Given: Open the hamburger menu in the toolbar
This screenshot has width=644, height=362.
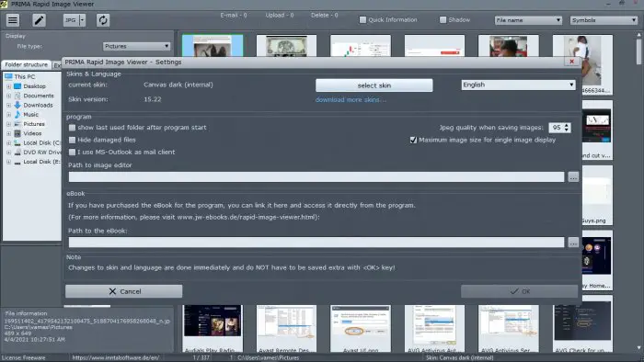Looking at the screenshot, I should [x=13, y=20].
